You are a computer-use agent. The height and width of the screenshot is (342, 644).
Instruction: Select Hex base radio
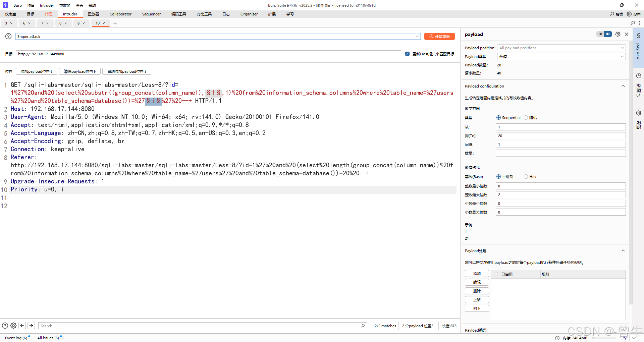526,177
